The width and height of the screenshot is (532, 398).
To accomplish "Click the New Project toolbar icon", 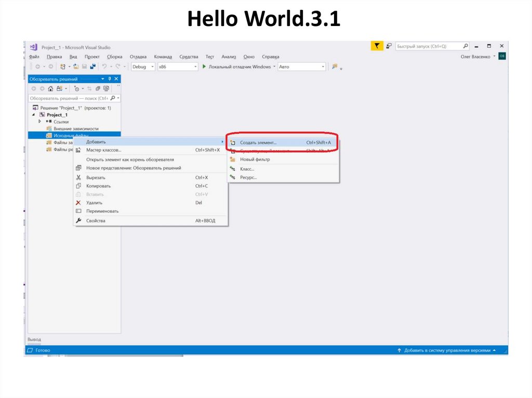I will click(62, 67).
